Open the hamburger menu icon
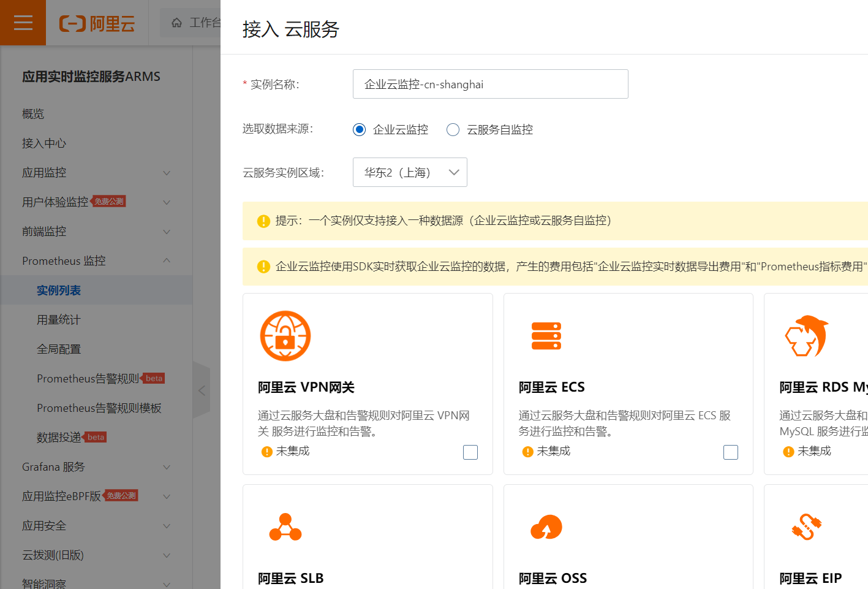 coord(23,23)
